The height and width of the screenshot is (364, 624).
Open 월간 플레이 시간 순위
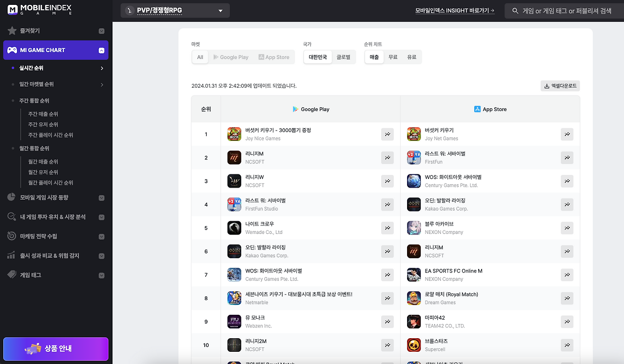click(51, 183)
